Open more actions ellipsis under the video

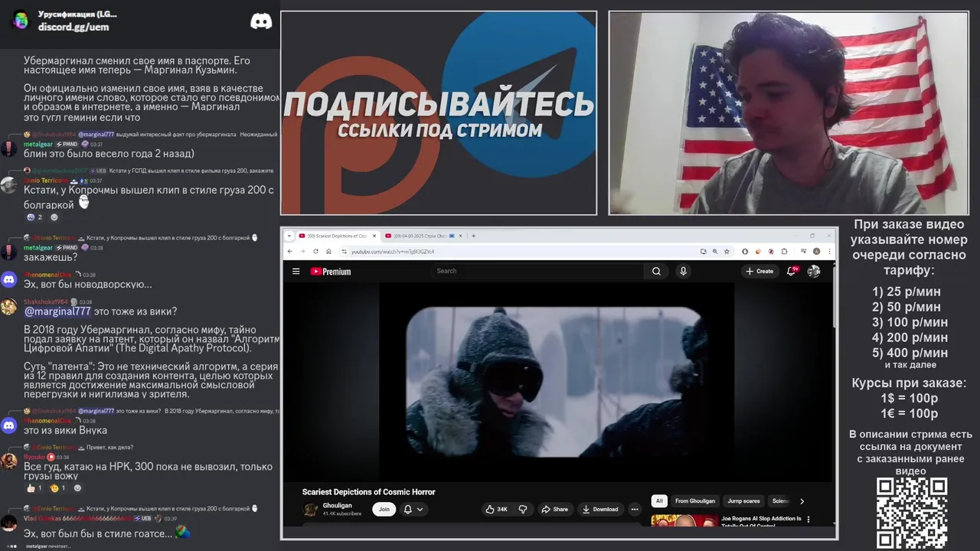click(634, 509)
